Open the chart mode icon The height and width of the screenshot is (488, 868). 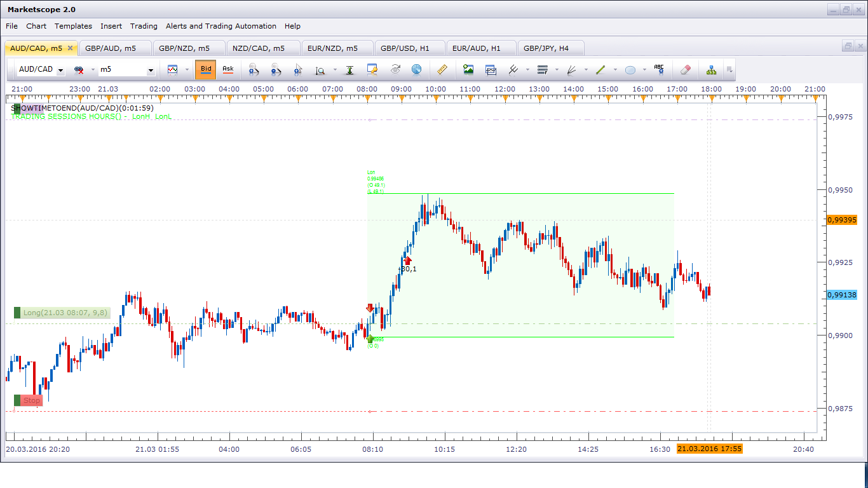click(173, 69)
